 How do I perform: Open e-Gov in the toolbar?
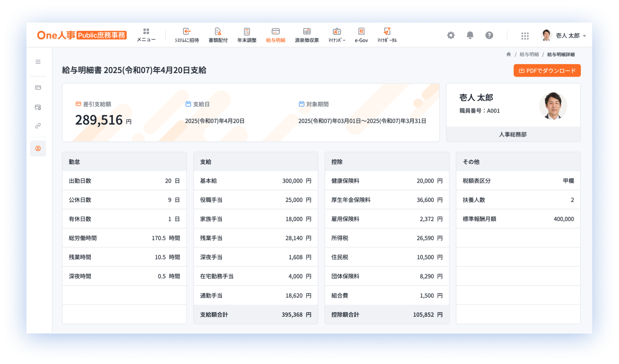361,35
